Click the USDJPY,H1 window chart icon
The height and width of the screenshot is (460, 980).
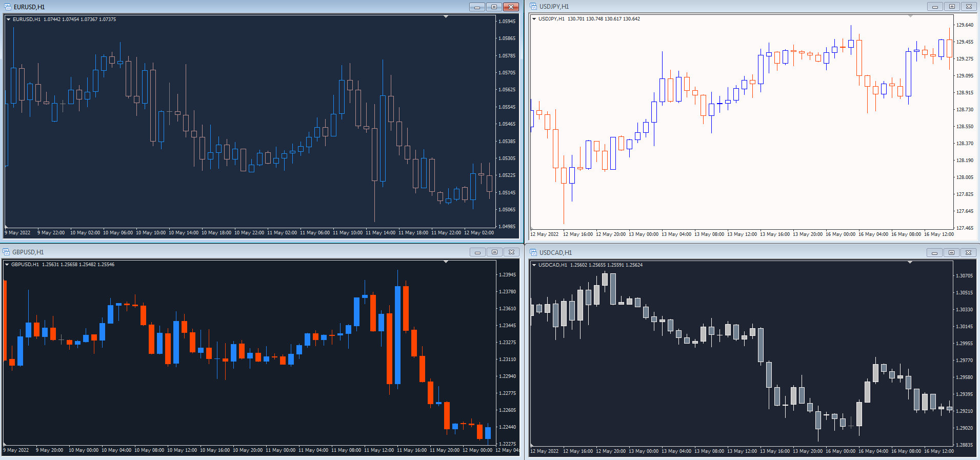click(x=533, y=6)
